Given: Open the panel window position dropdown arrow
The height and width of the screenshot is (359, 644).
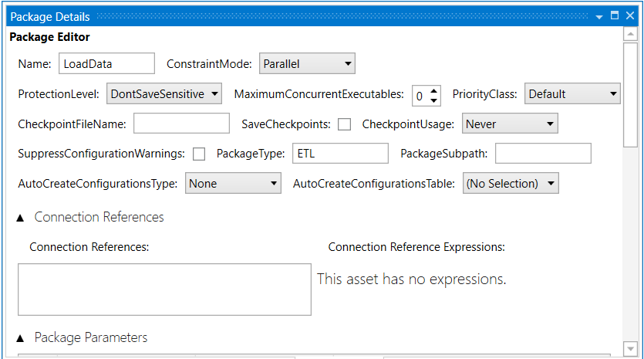Looking at the screenshot, I should 599,16.
